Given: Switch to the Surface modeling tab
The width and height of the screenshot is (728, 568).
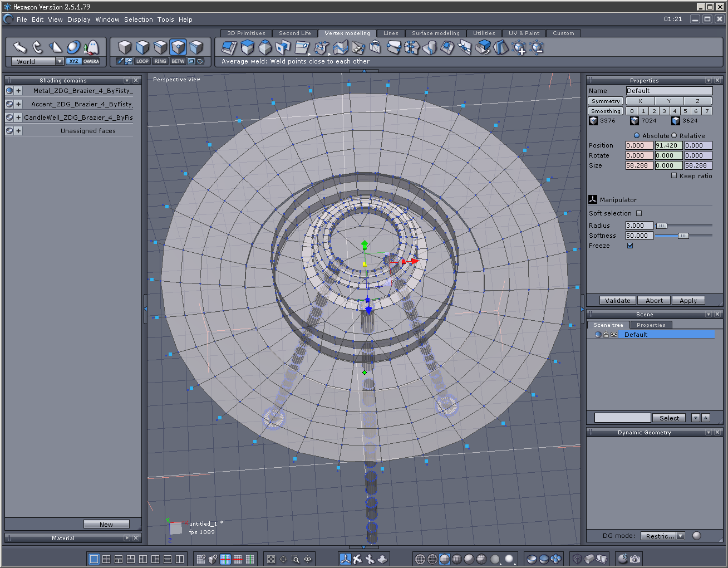Looking at the screenshot, I should tap(436, 33).
